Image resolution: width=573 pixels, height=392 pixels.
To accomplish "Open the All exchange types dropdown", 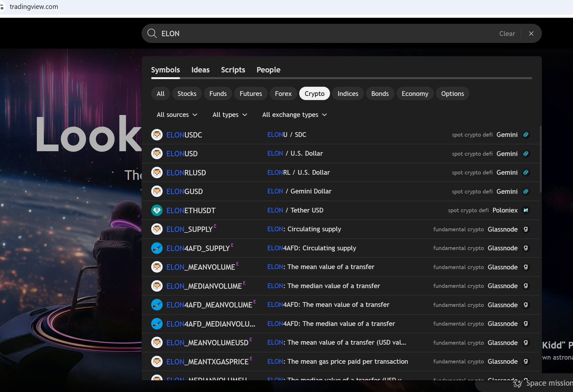I will tap(295, 115).
